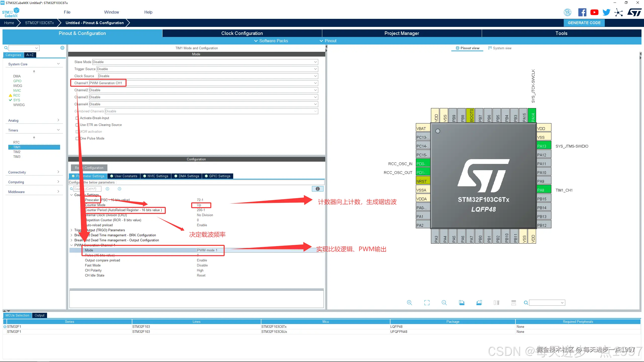
Task: Click the peripheral search magnifier icon
Action: (6, 48)
